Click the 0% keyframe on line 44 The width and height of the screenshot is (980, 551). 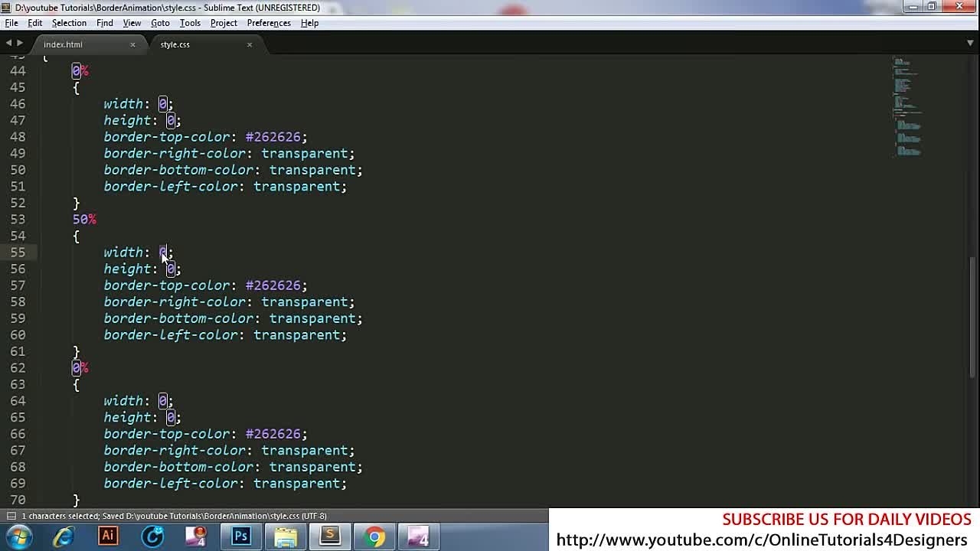80,71
